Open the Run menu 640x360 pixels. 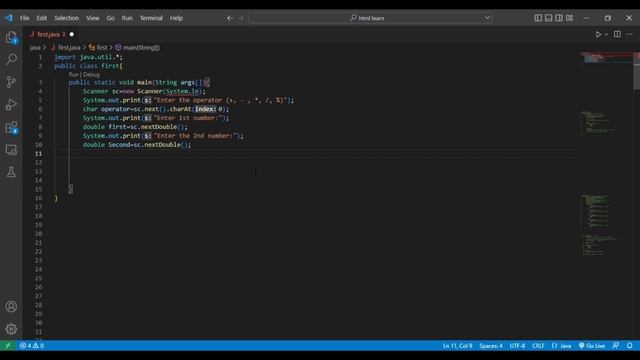[x=127, y=18]
